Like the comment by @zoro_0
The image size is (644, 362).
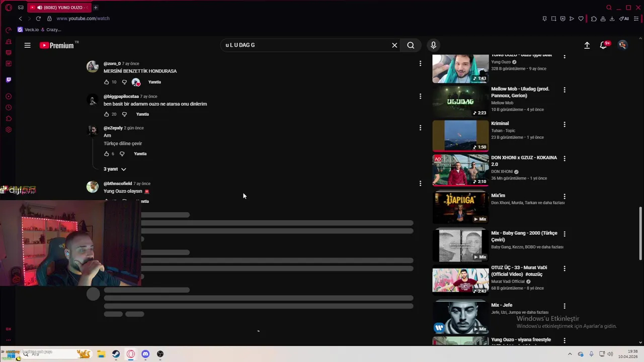[x=106, y=82]
